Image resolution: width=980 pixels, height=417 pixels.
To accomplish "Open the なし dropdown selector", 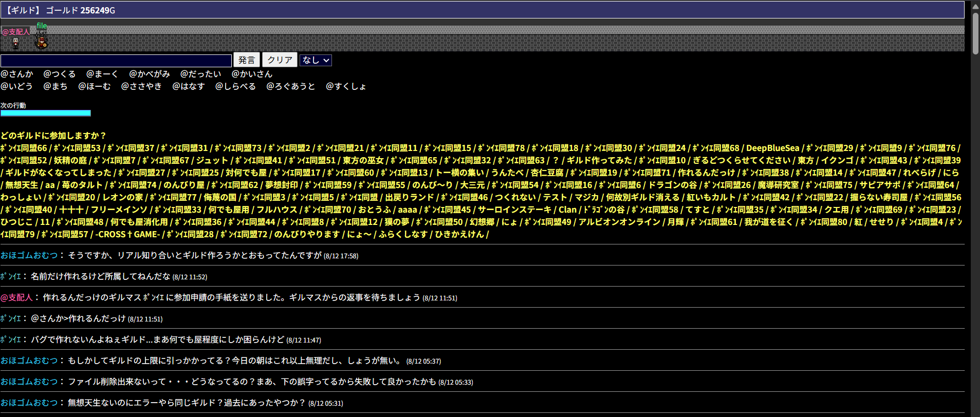I will click(x=316, y=60).
